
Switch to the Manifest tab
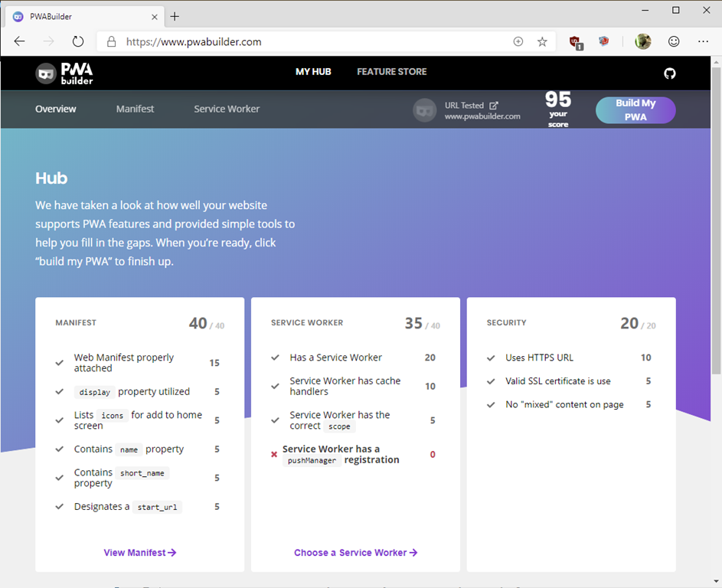[135, 109]
